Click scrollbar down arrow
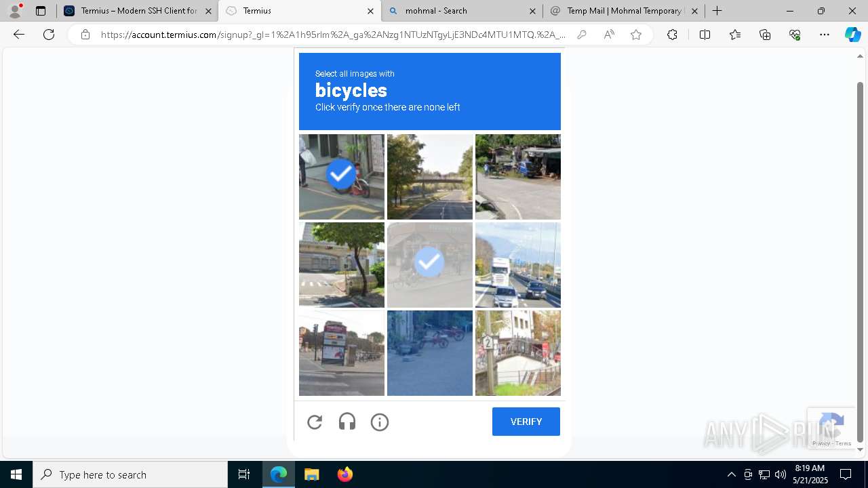Image resolution: width=868 pixels, height=488 pixels. pyautogui.click(x=860, y=449)
